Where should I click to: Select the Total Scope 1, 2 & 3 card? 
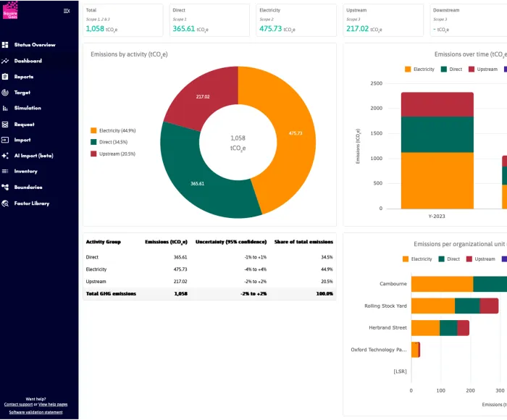[x=123, y=20]
